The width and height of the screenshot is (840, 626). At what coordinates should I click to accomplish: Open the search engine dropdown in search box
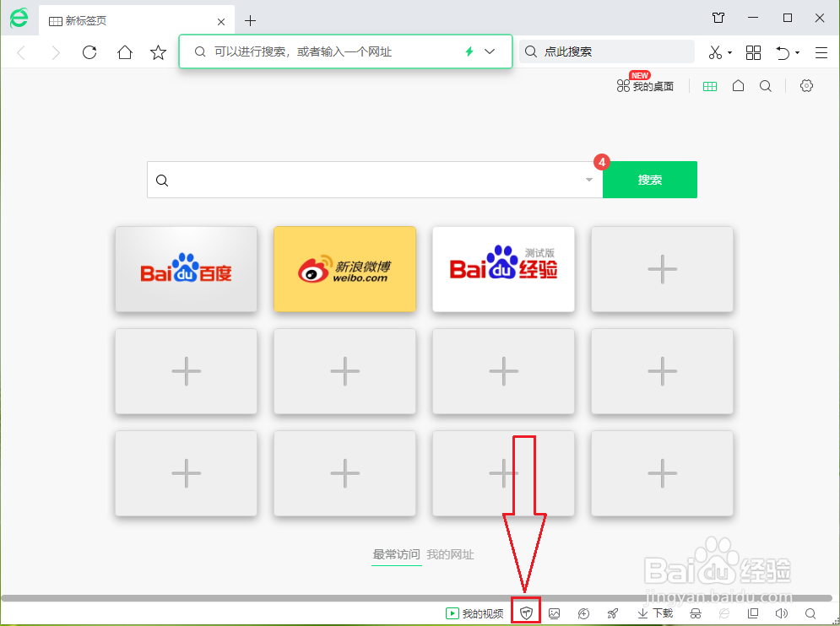(588, 180)
